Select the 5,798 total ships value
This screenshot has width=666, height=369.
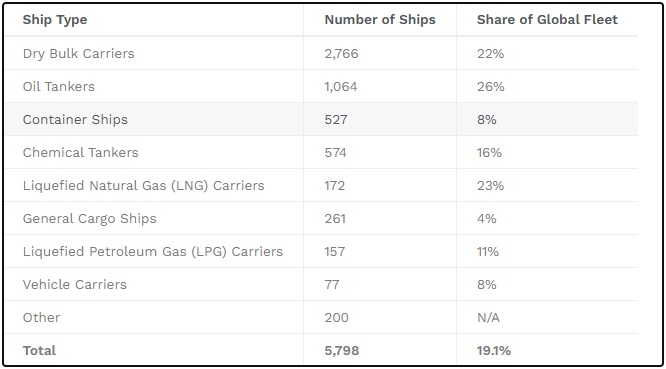[x=342, y=351]
